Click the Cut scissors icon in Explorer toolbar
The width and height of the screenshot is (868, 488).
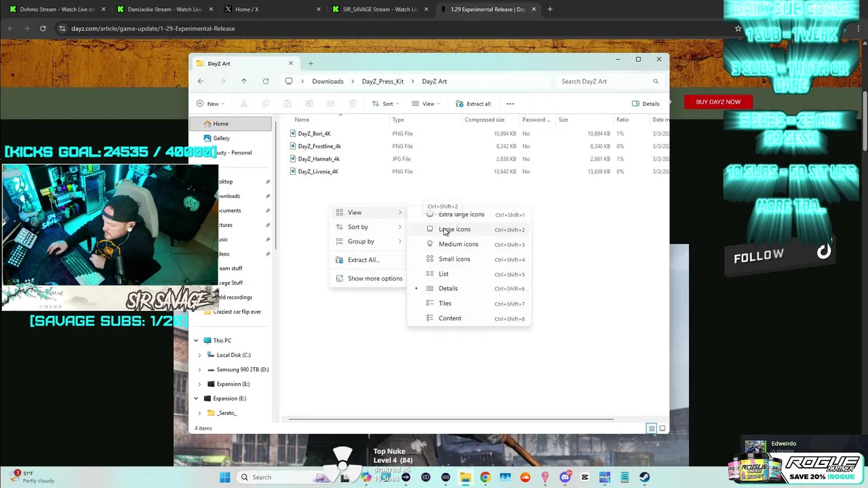point(244,104)
